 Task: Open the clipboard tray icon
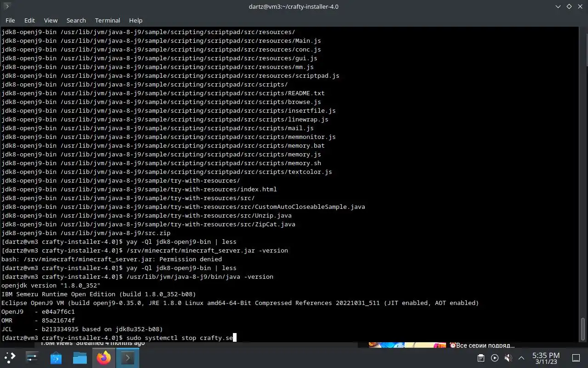tap(481, 358)
